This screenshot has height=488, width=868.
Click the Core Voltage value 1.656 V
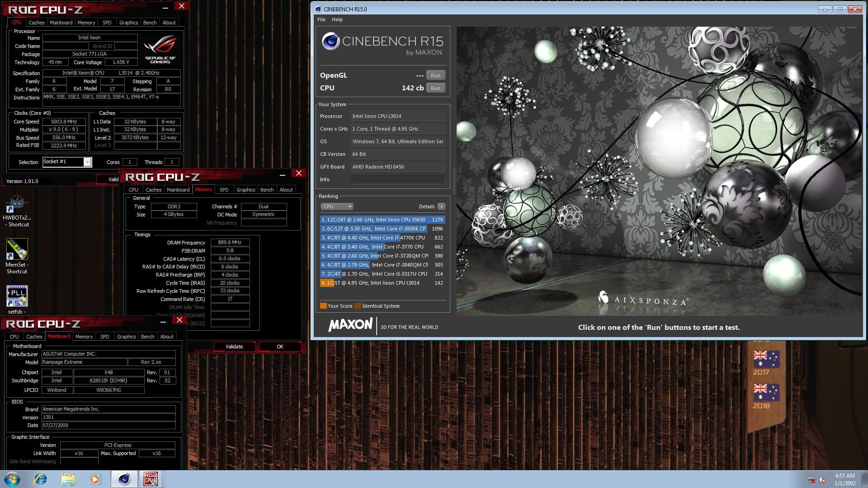pyautogui.click(x=121, y=62)
